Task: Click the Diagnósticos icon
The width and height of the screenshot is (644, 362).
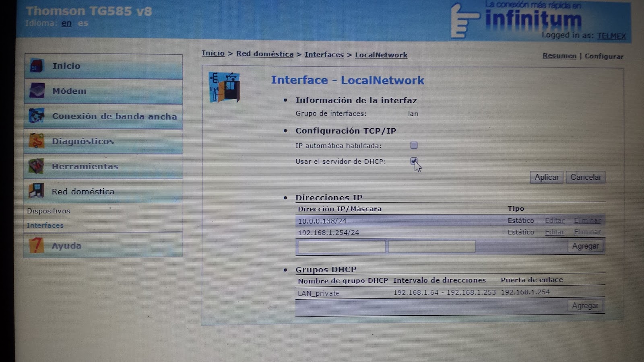Action: [x=37, y=141]
